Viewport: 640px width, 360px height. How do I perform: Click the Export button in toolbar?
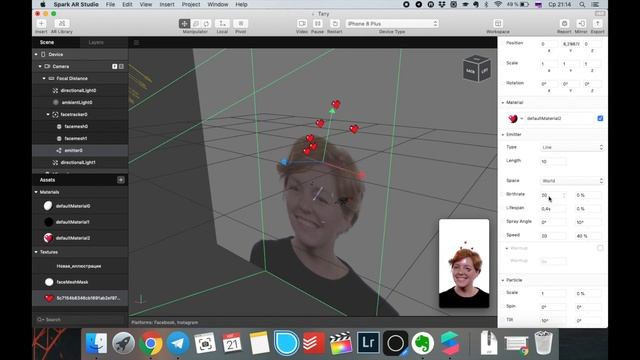pos(598,23)
